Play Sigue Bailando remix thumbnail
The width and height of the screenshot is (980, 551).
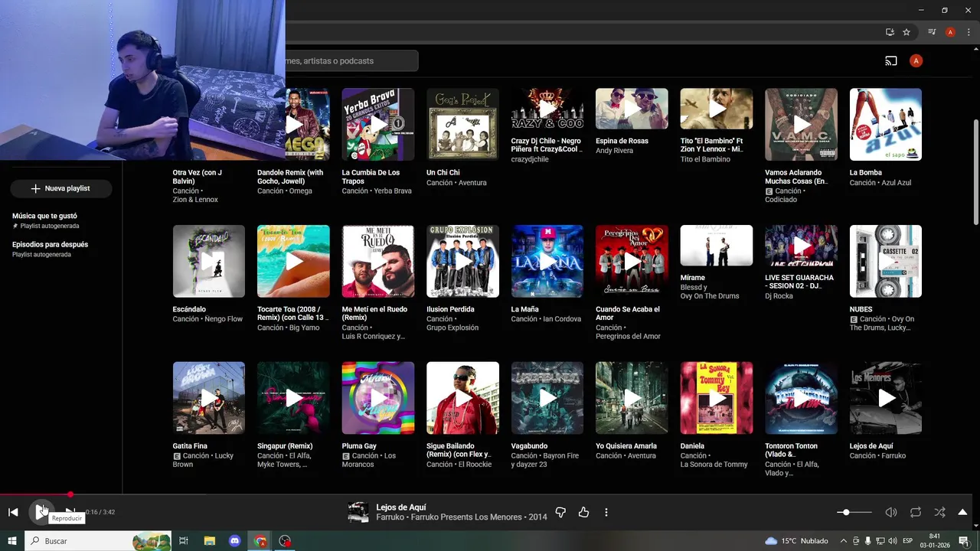pos(462,398)
